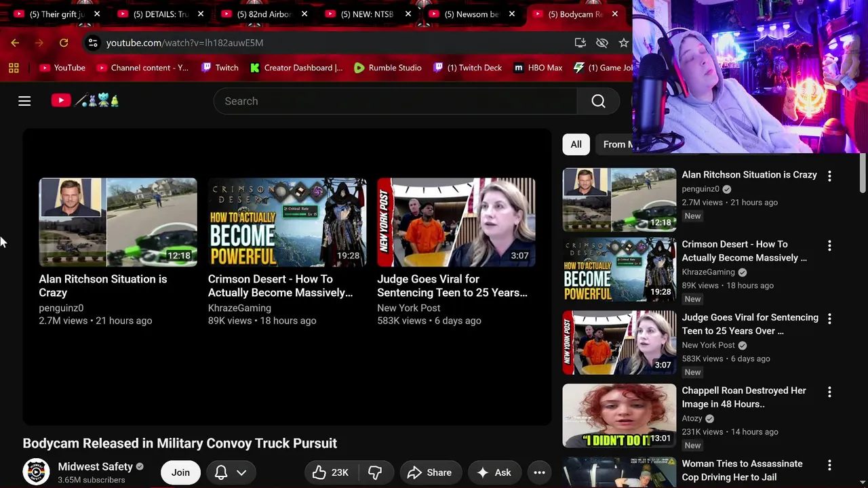Open the bookmarks apps grid icon
Viewport: 868px width, 488px height.
14,68
